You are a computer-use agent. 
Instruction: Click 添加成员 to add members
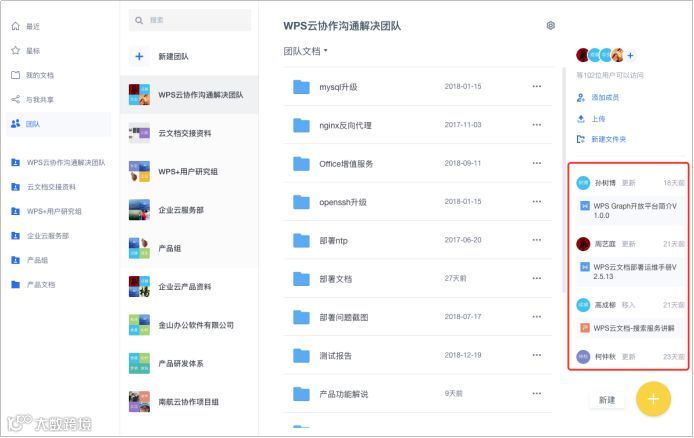point(598,97)
